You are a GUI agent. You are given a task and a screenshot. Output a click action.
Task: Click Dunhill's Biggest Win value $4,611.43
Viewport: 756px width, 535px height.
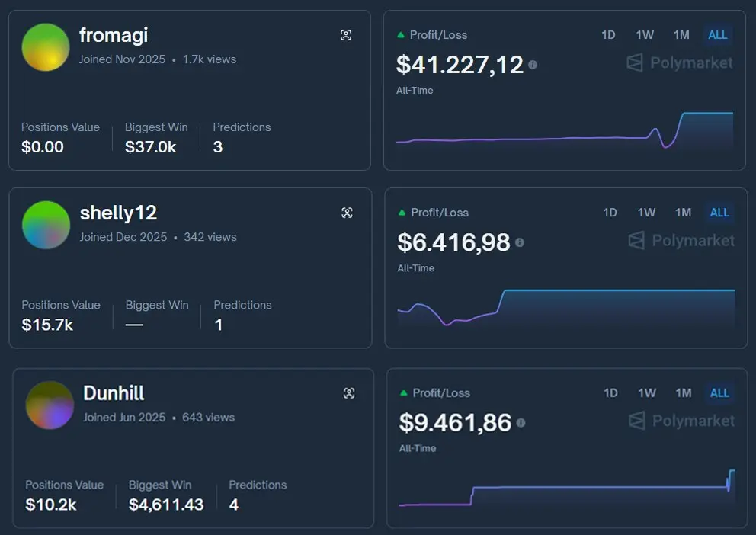coord(166,505)
